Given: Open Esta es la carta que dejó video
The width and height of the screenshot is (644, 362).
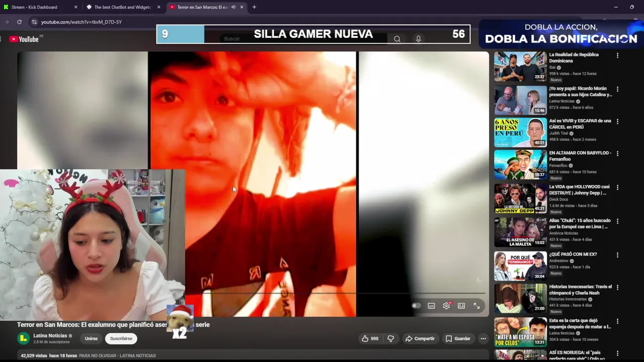Looking at the screenshot, I should click(520, 331).
